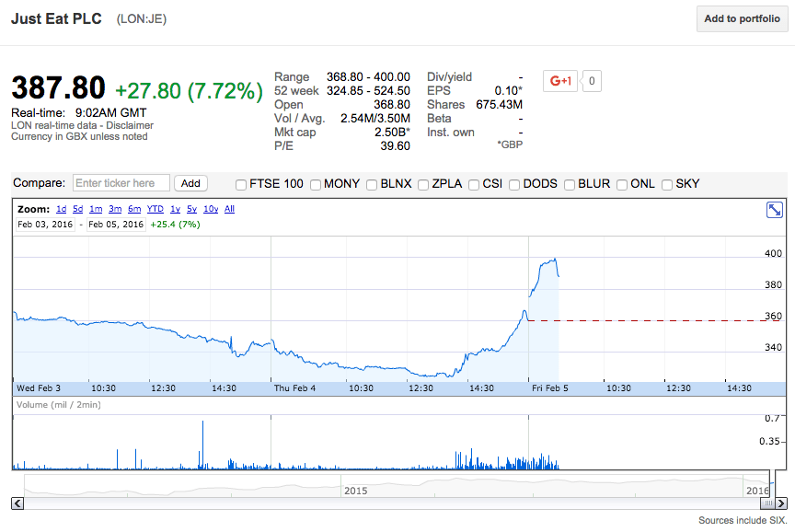Click the chart fullscreen expand icon
Viewport: 795px width, 532px height.
click(x=775, y=210)
